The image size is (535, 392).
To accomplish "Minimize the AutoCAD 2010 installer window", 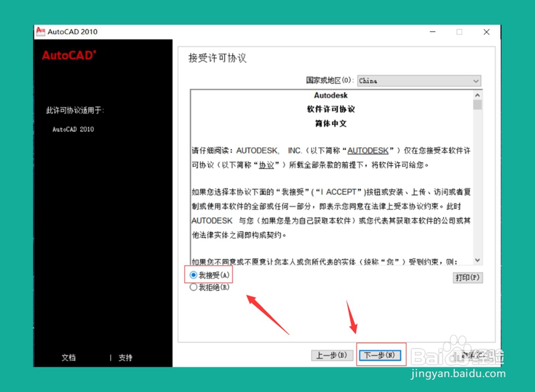I will pyautogui.click(x=433, y=32).
